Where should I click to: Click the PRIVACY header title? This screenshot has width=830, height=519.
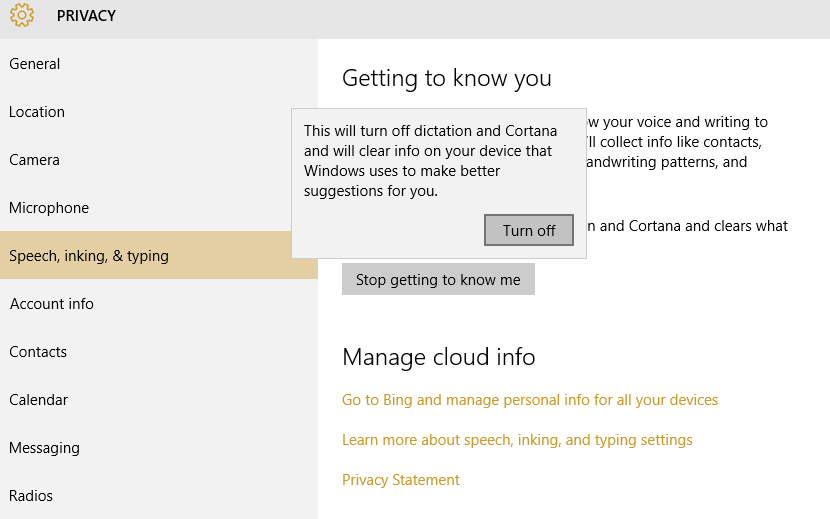pos(86,16)
